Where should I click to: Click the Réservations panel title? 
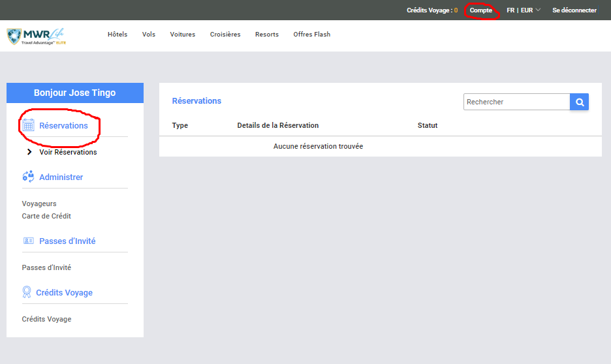(196, 101)
